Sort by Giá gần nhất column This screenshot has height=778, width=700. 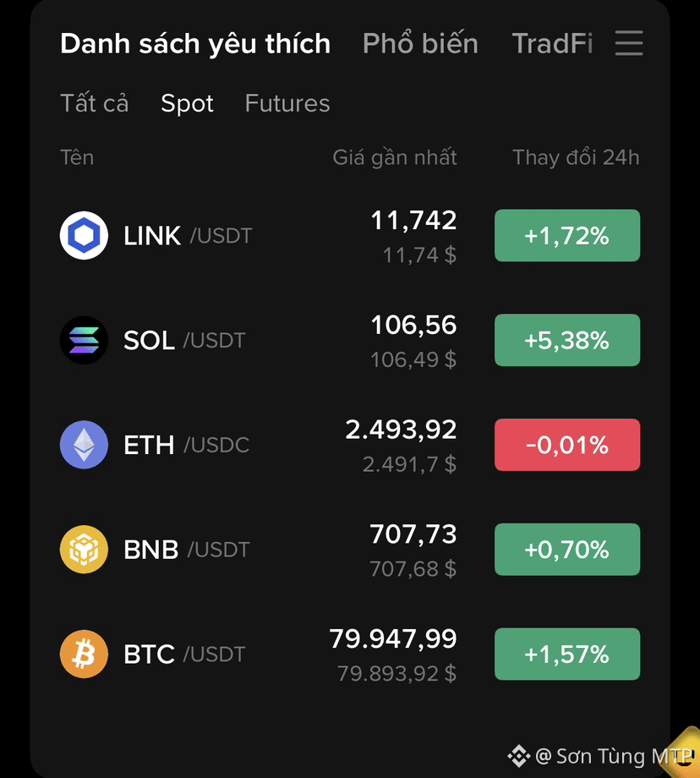(x=395, y=158)
